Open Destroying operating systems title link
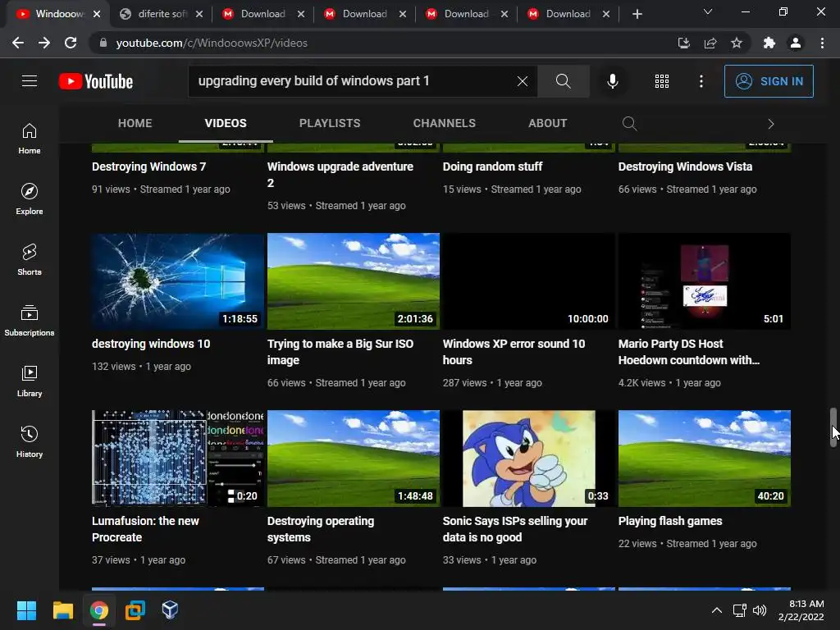 tap(321, 529)
